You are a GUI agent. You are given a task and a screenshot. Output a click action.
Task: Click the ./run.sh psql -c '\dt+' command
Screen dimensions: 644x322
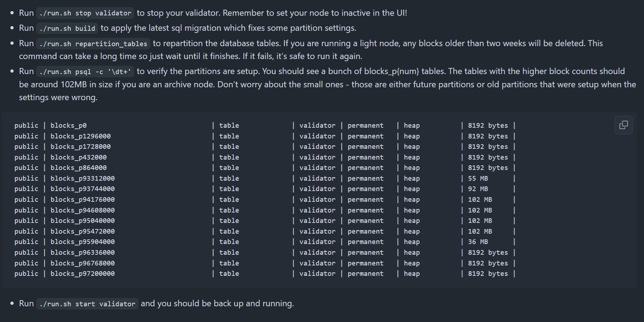[85, 72]
